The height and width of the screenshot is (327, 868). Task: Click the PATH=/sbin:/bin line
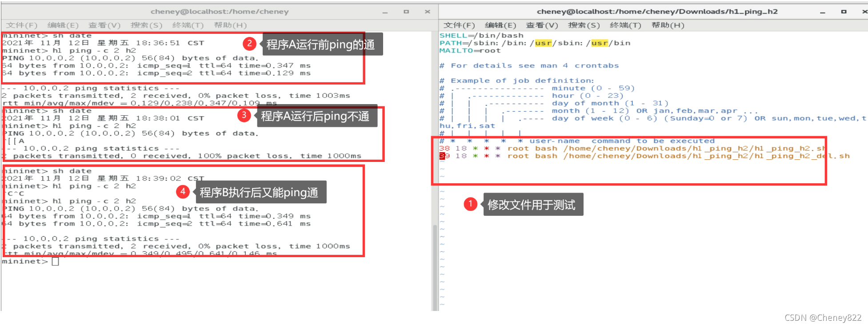[x=535, y=43]
